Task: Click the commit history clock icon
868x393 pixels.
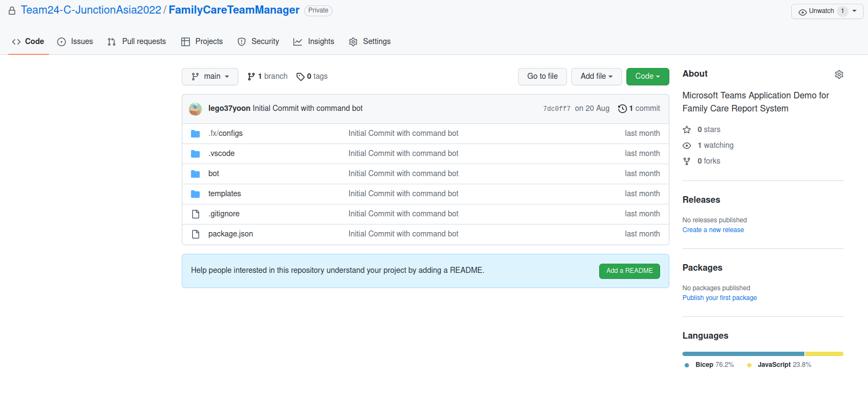Action: [623, 109]
